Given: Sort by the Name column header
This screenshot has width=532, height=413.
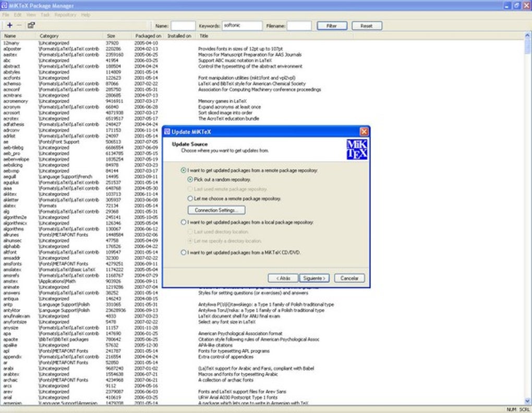Looking at the screenshot, I should (18, 36).
